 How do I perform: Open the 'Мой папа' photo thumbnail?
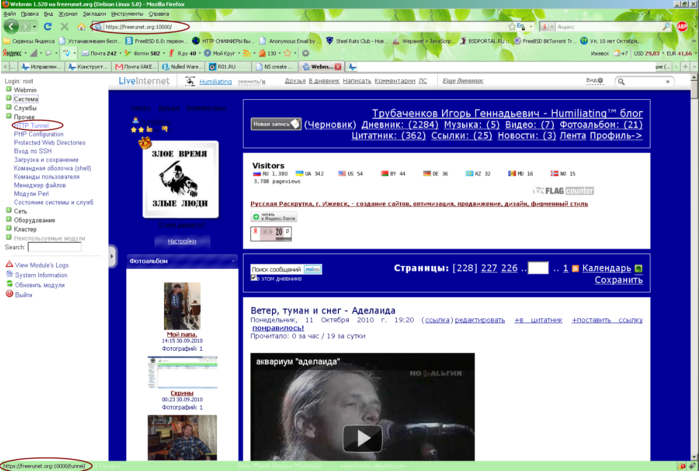pyautogui.click(x=182, y=306)
